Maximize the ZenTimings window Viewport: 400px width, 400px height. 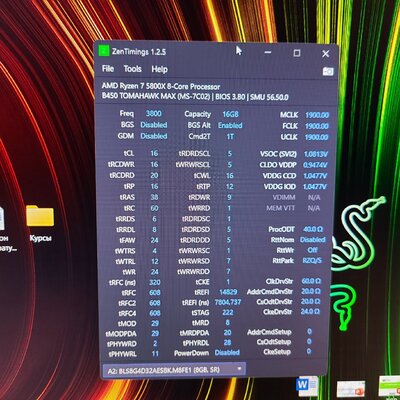point(297,53)
